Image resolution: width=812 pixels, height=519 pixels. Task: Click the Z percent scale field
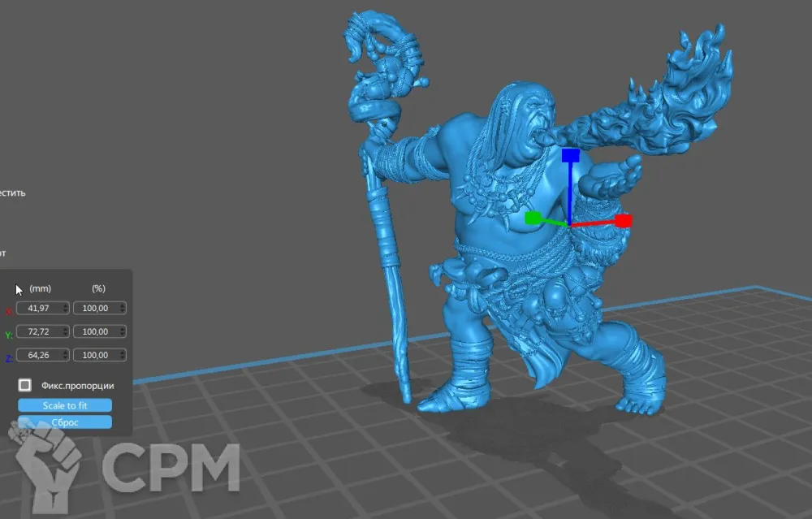pos(95,355)
